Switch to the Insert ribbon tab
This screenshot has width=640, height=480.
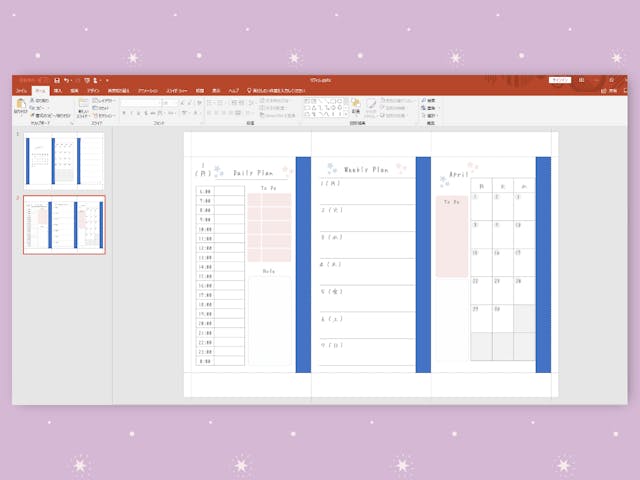coord(57,90)
